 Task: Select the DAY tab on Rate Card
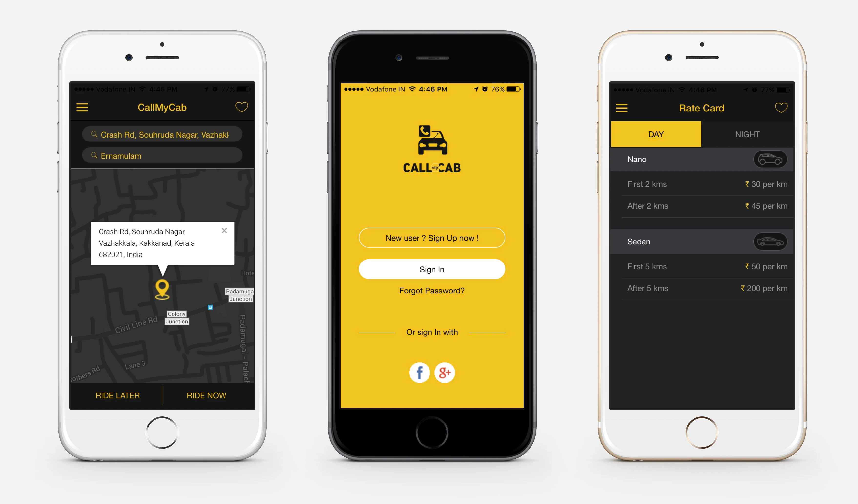point(654,133)
